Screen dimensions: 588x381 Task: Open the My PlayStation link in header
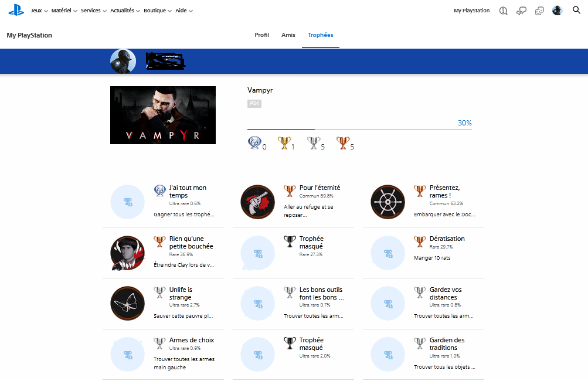click(x=472, y=11)
